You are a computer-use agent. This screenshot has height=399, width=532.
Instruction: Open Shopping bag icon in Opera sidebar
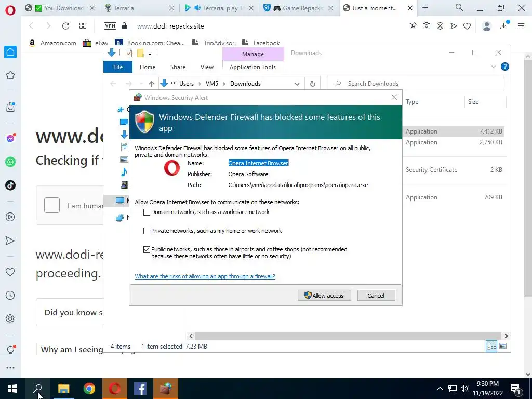(10, 107)
